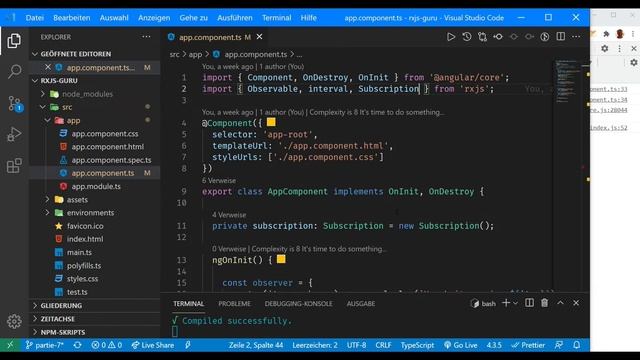Click the '6 Verweise' code lens

pyautogui.click(x=219, y=180)
